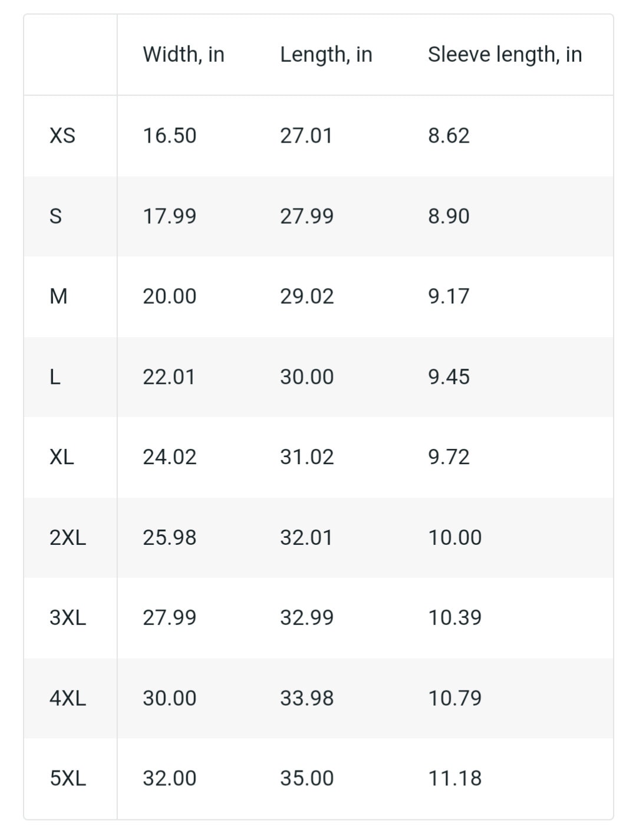The image size is (636, 840).
Task: Click the Width, in column header
Action: [x=183, y=55]
